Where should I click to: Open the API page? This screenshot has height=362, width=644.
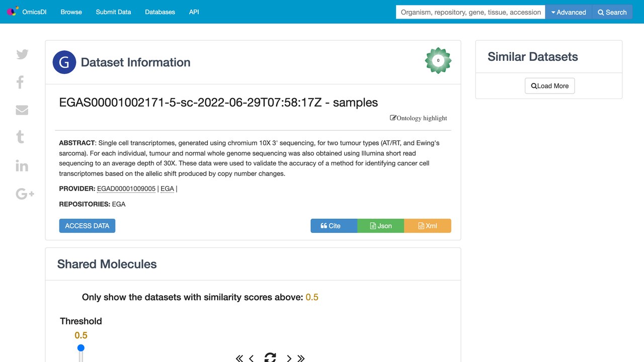pos(194,12)
